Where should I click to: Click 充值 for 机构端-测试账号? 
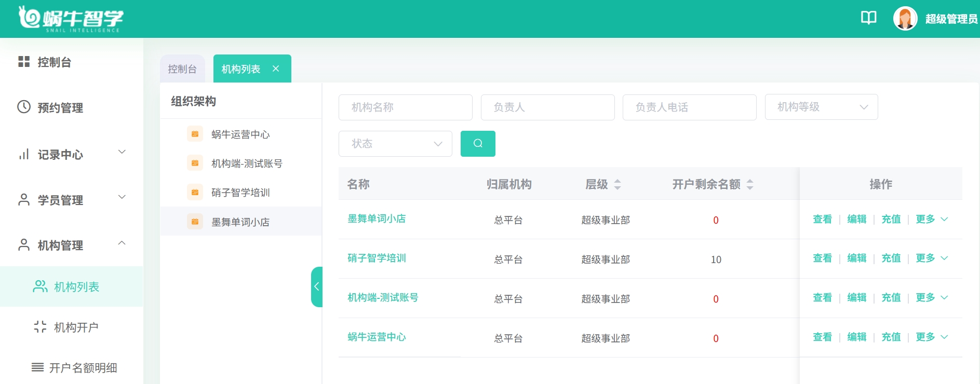tap(891, 297)
